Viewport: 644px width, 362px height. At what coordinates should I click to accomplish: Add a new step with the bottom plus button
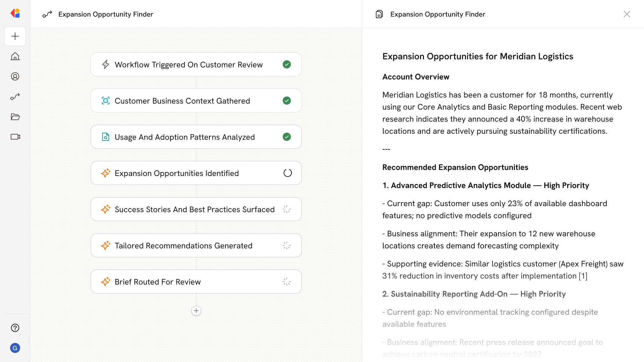[x=196, y=311]
